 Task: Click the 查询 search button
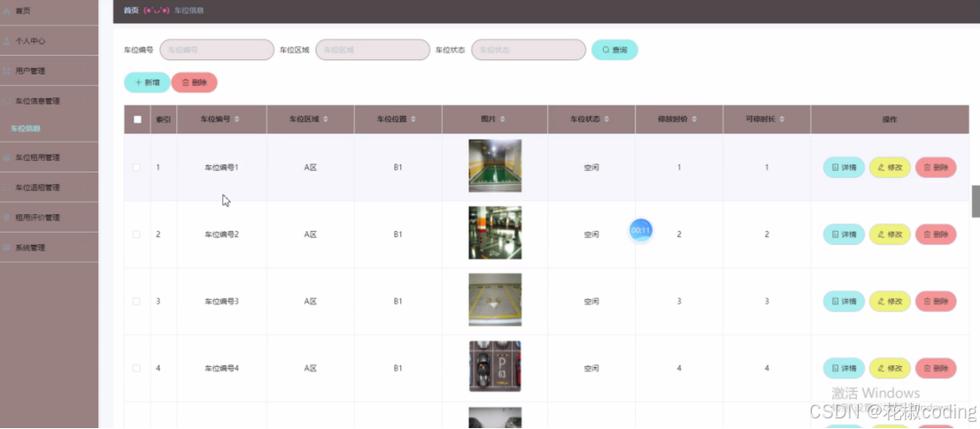614,50
